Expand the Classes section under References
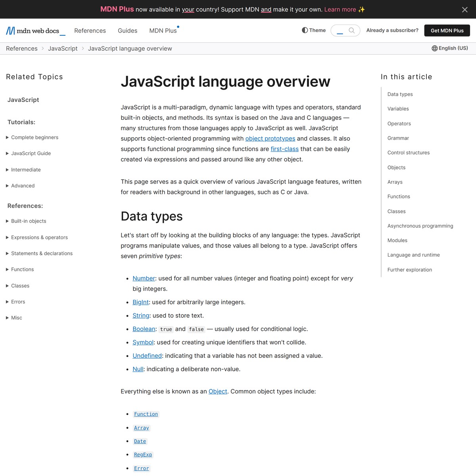476x476 pixels. (x=18, y=286)
